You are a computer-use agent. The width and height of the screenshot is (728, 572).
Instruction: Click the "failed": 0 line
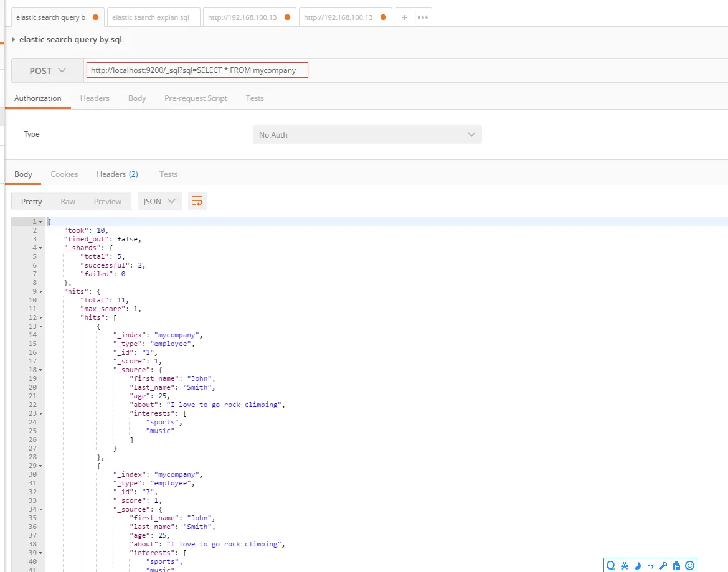[x=103, y=274]
